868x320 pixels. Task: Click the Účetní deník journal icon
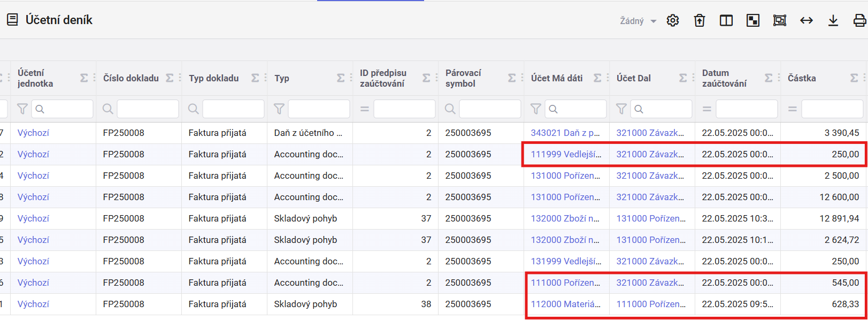click(12, 20)
